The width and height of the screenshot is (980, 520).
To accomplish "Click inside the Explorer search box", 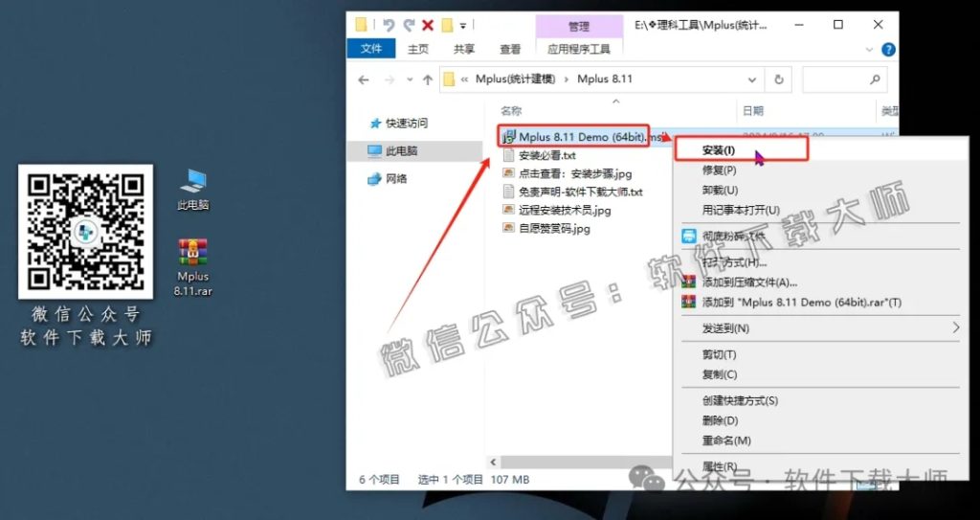I will pos(844,79).
